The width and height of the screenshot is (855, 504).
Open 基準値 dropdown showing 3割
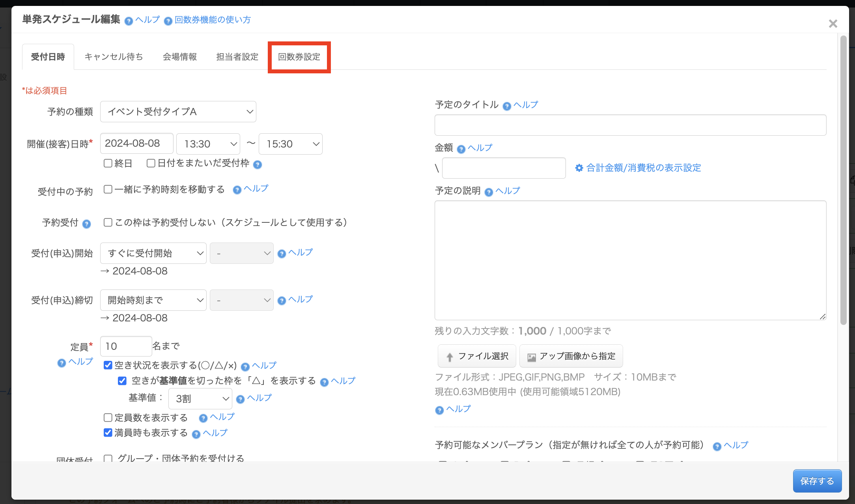pos(200,399)
